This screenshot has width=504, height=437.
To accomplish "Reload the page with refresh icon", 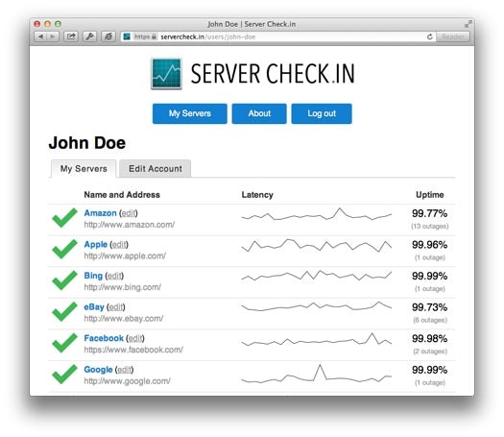I will (430, 36).
